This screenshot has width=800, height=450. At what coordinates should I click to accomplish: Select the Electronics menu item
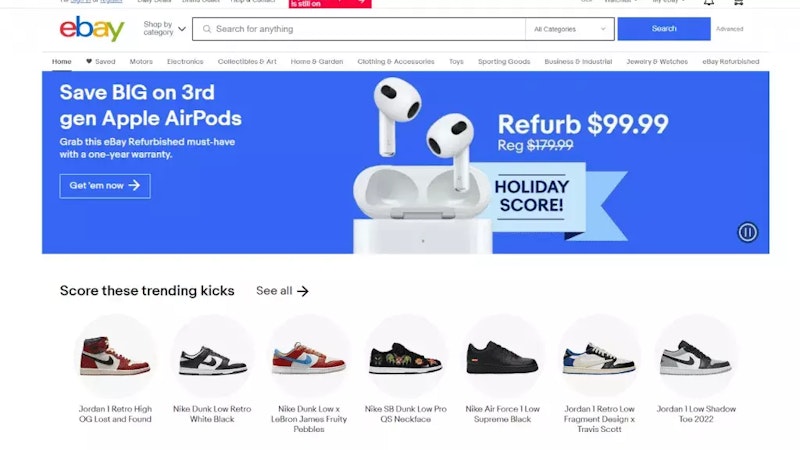tap(185, 61)
